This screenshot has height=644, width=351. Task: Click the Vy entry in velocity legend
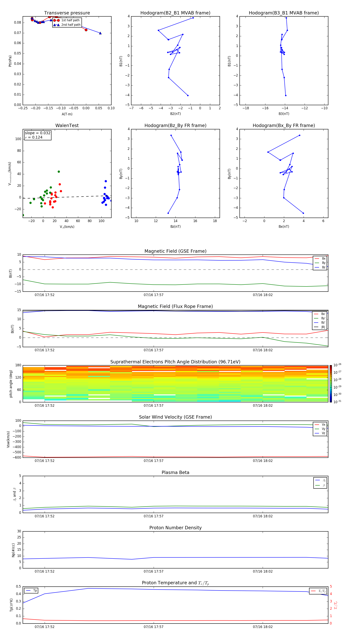pos(320,429)
